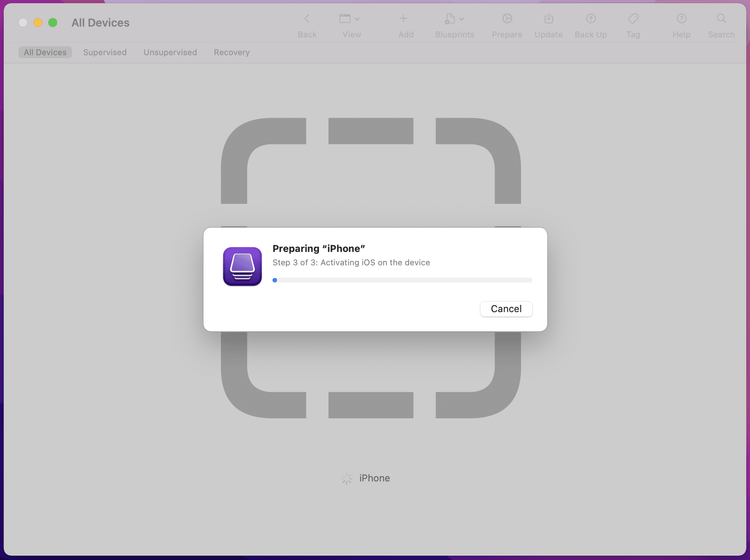Click the iPhone device placeholder thumbnail
The width and height of the screenshot is (750, 560).
click(x=371, y=268)
